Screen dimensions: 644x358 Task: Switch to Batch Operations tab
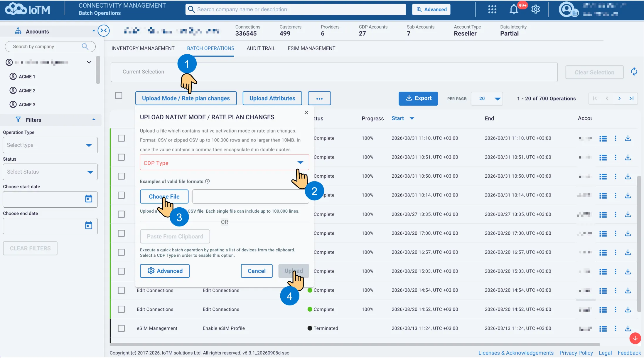pos(210,48)
